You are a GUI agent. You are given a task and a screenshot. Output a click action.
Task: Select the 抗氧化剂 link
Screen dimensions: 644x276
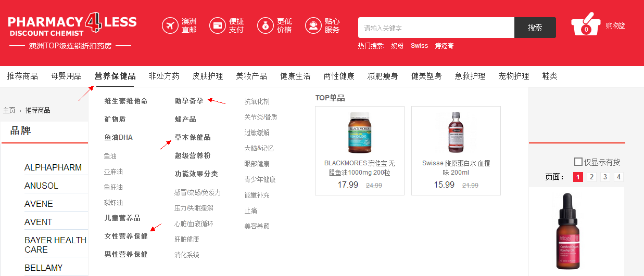coord(257,101)
